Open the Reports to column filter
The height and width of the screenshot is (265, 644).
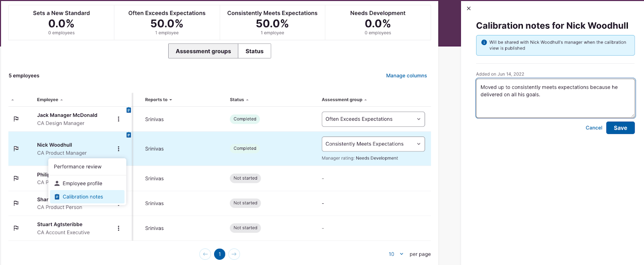(159, 100)
